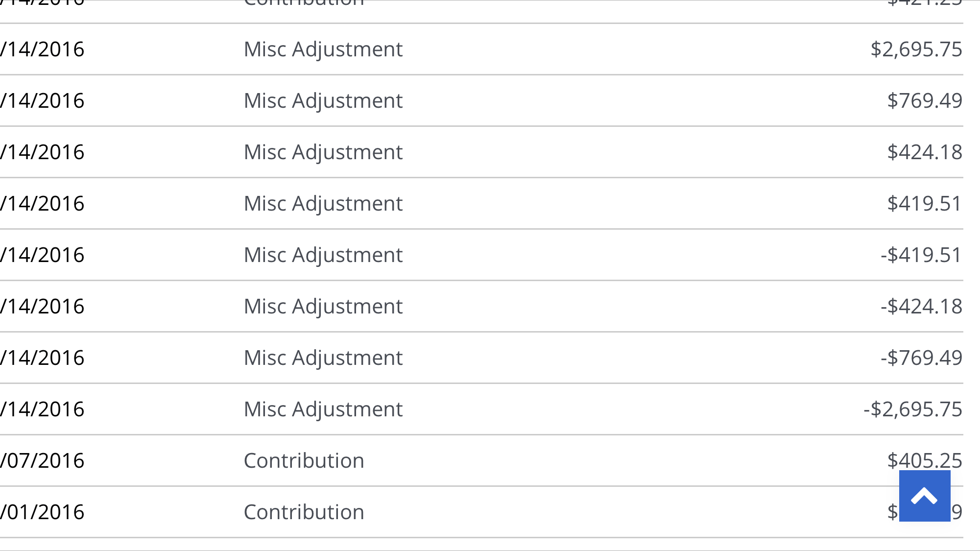Select the -$769.49 Misc Adjustment amount
This screenshot has width=980, height=551.
coord(921,358)
